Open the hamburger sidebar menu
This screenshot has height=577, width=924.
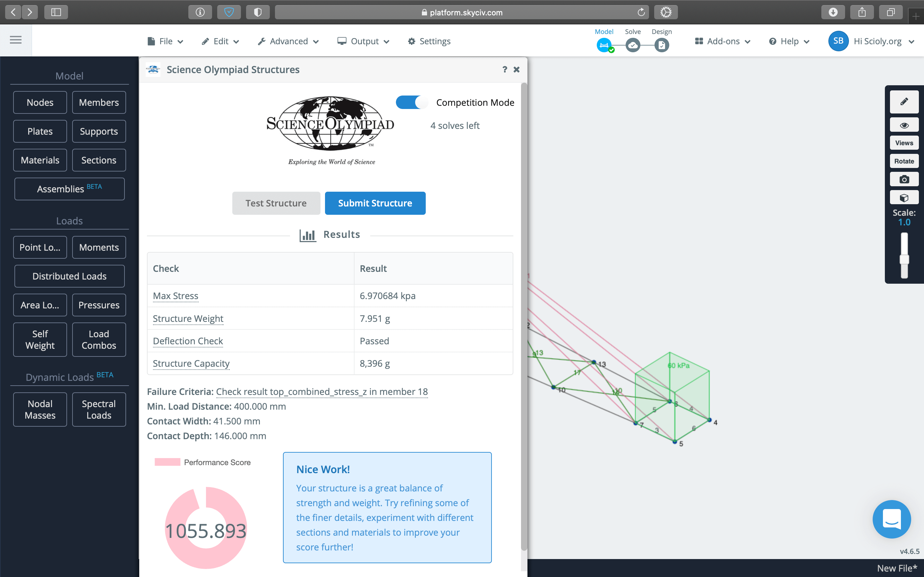pyautogui.click(x=16, y=40)
